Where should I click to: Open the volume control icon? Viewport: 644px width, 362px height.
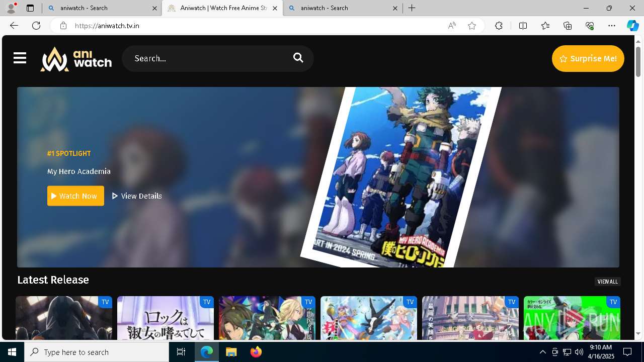click(x=579, y=352)
